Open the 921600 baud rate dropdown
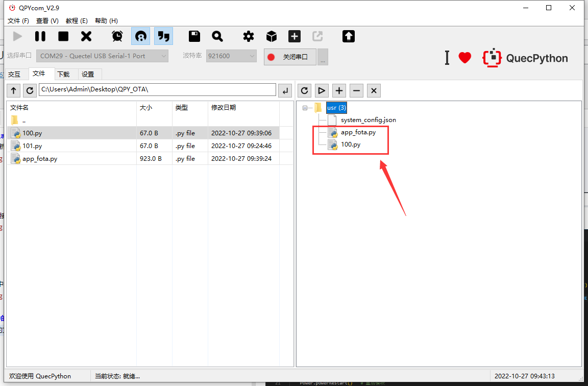The image size is (588, 386). click(x=231, y=56)
